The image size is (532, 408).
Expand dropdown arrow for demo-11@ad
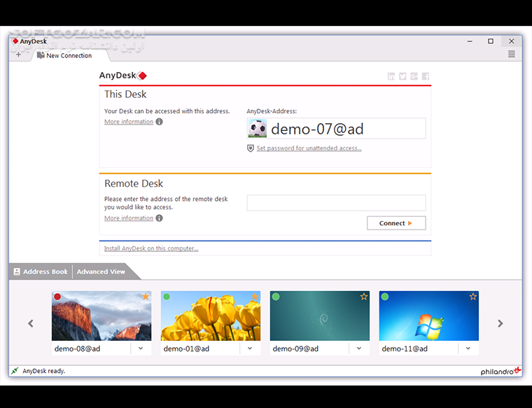coord(468,349)
